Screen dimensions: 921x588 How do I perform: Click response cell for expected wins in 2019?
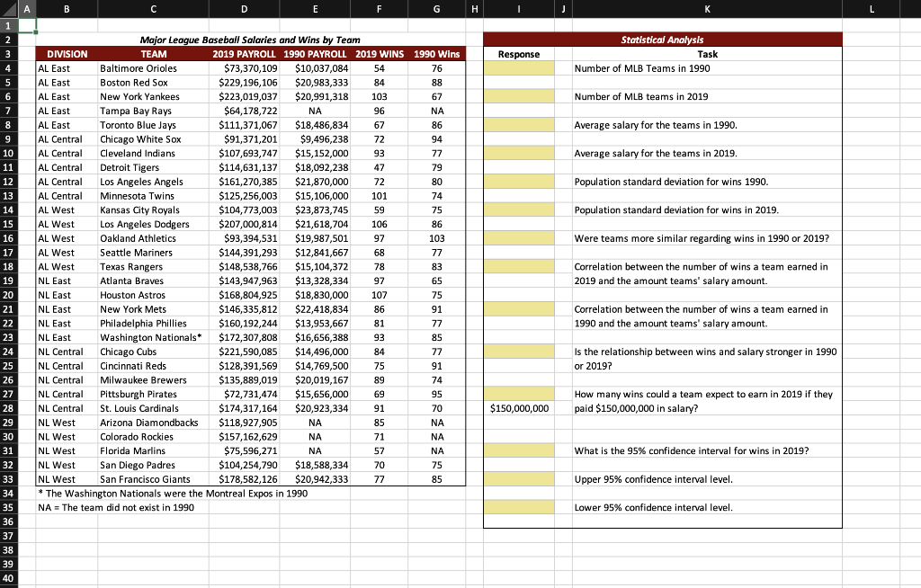pos(519,394)
